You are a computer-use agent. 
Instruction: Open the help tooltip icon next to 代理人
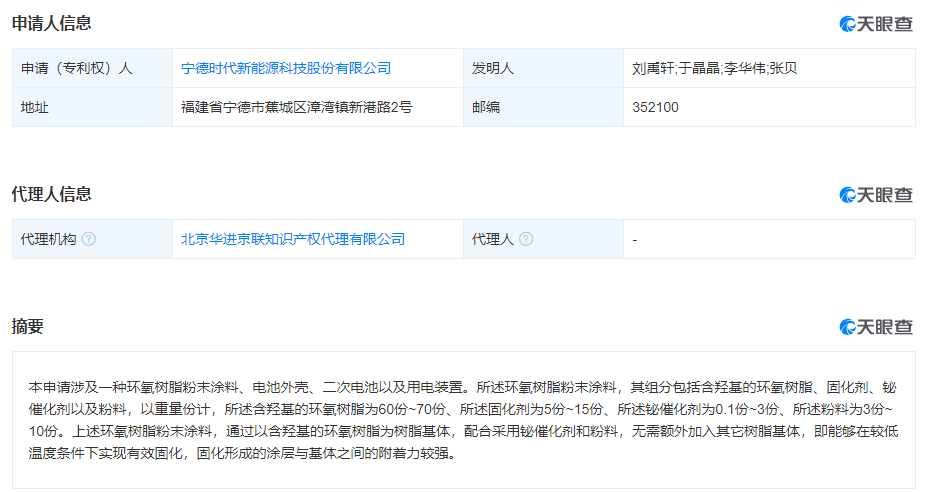526,240
